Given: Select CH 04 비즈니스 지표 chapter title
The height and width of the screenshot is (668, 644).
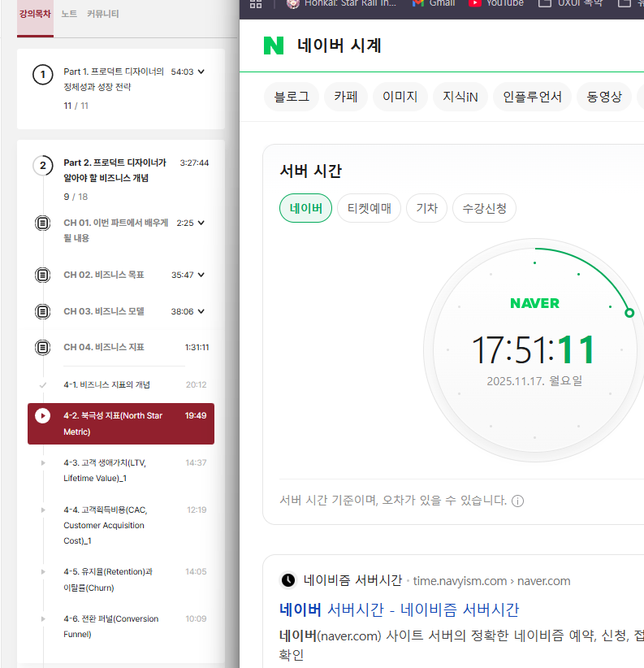Looking at the screenshot, I should 104,347.
